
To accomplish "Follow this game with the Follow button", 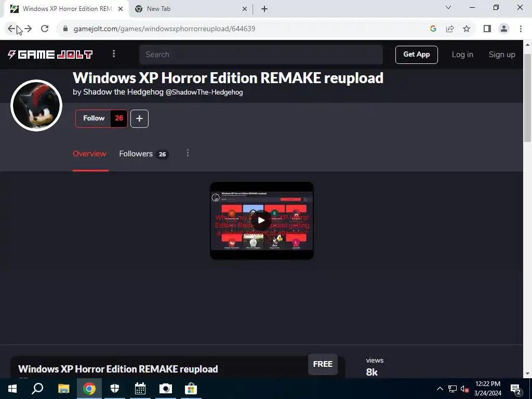I will 94,118.
